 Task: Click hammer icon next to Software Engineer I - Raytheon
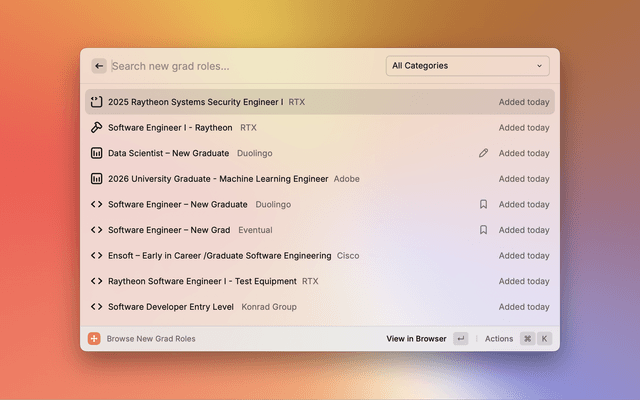pos(96,127)
